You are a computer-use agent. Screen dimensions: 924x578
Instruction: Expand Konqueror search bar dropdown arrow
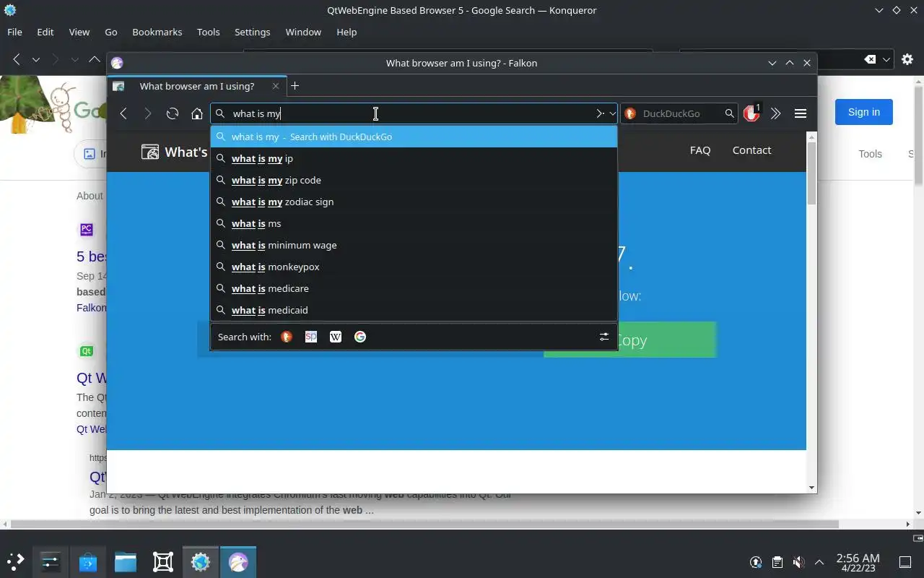pyautogui.click(x=887, y=59)
